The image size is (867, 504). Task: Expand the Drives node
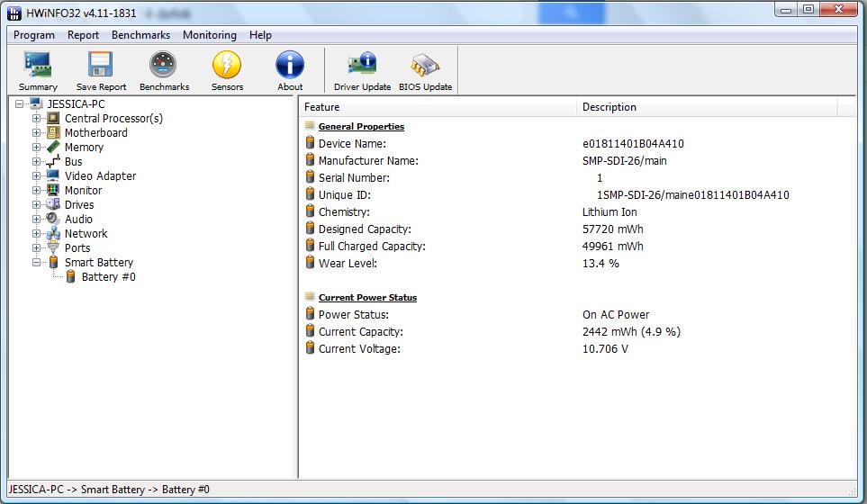(37, 204)
